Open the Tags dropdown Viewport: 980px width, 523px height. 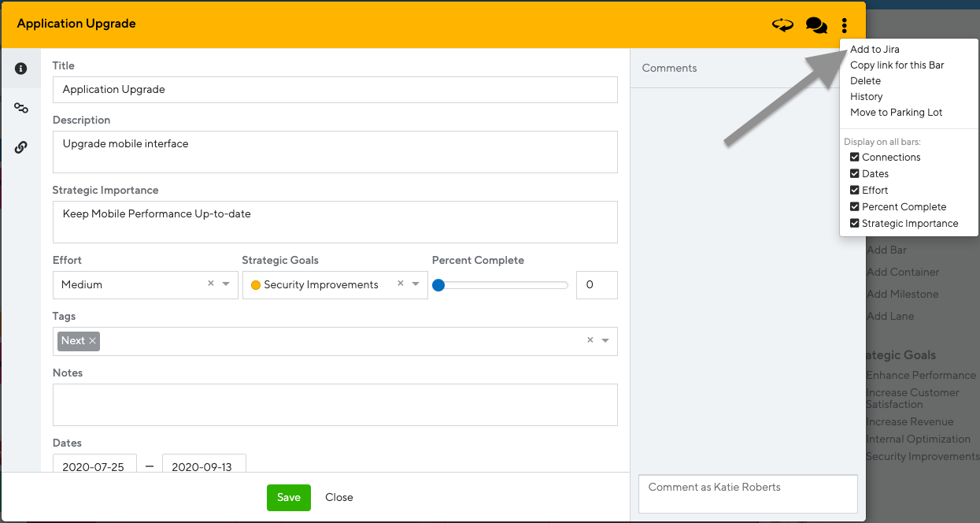[605, 340]
